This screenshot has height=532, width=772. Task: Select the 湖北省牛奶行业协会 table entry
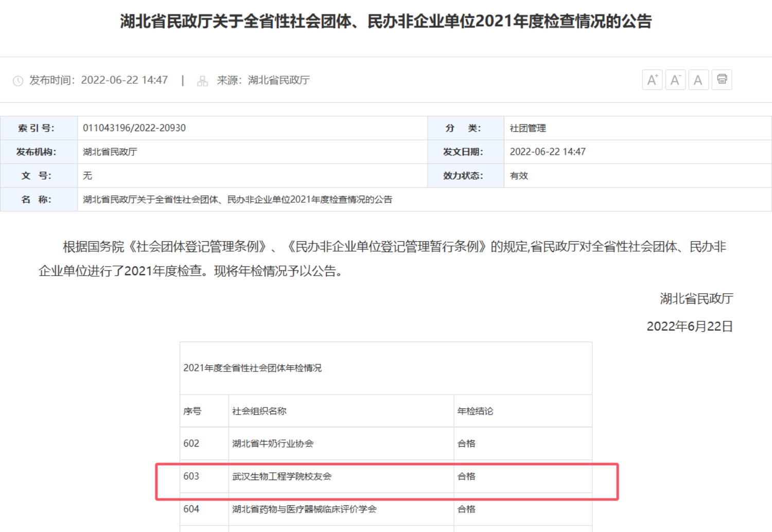coord(273,444)
